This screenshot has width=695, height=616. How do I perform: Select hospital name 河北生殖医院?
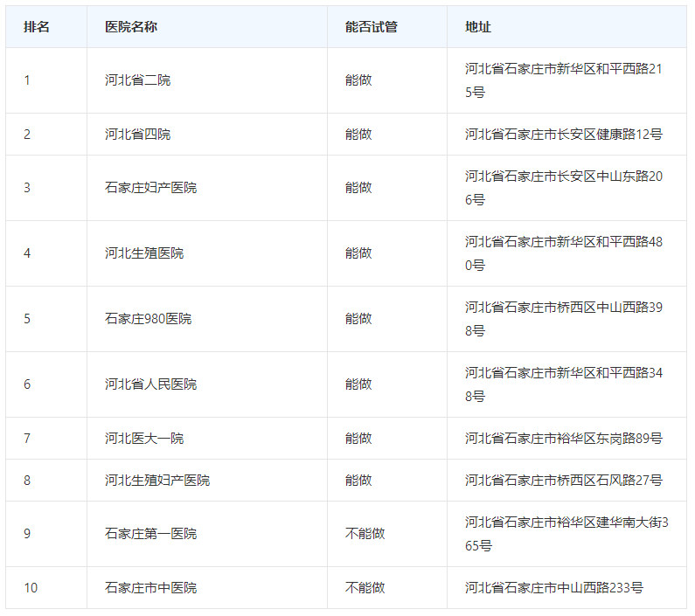144,253
